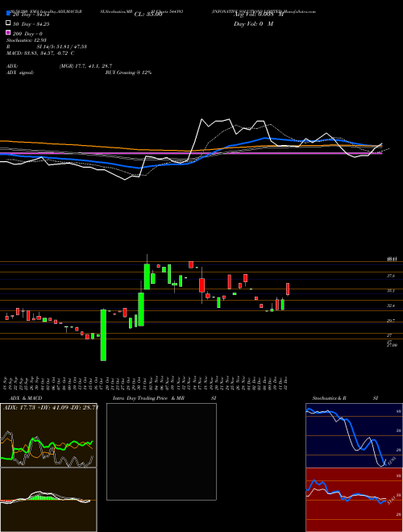Open the red RSI chart panel
Viewport: 403px width, 532px height.
coord(354,500)
